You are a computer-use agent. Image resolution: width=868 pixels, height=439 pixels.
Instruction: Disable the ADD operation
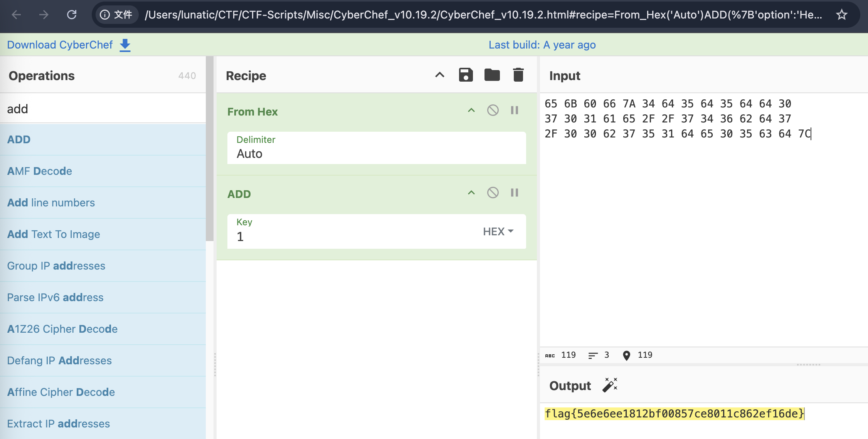click(493, 193)
